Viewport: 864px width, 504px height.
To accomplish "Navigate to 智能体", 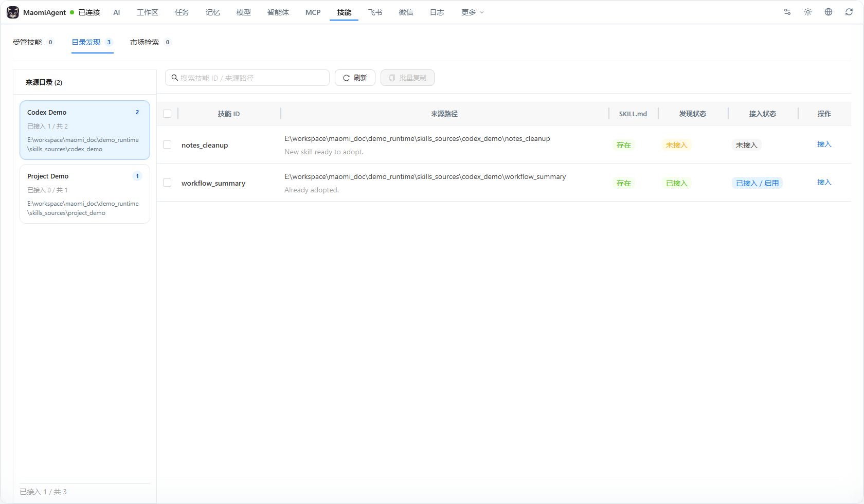I will click(278, 12).
